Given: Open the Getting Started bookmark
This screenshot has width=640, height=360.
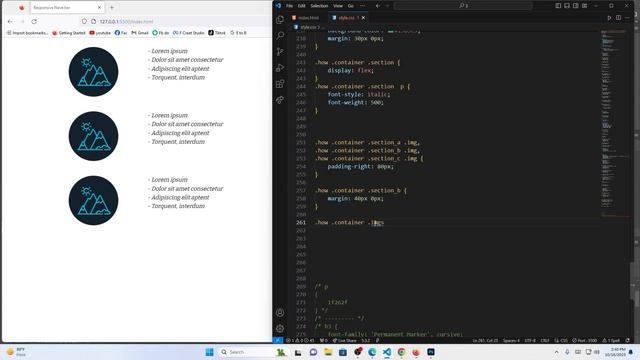Looking at the screenshot, I should pyautogui.click(x=69, y=33).
